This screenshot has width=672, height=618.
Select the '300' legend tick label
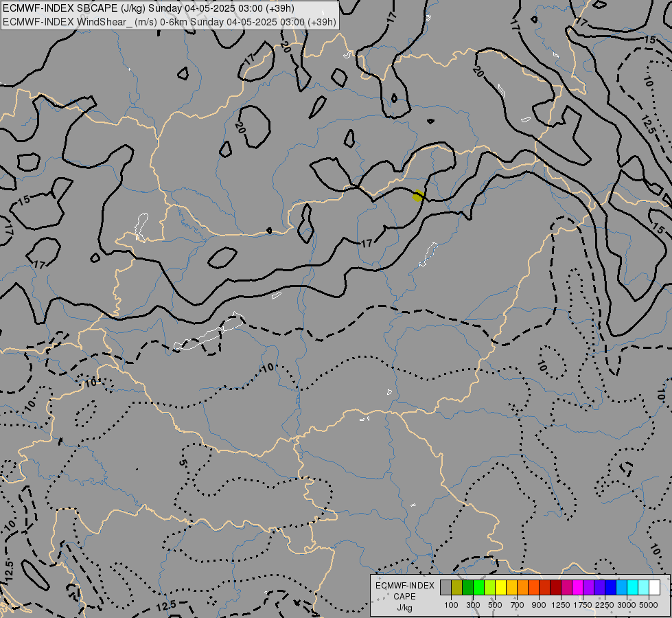pyautogui.click(x=473, y=605)
